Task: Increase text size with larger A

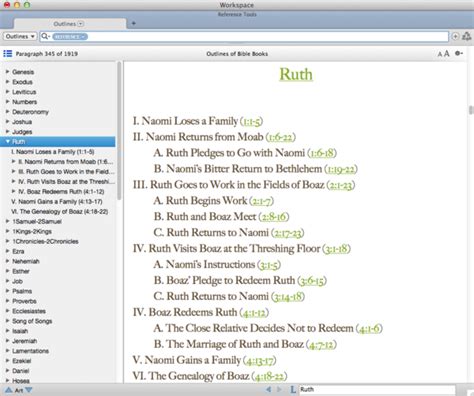Action: coord(447,53)
